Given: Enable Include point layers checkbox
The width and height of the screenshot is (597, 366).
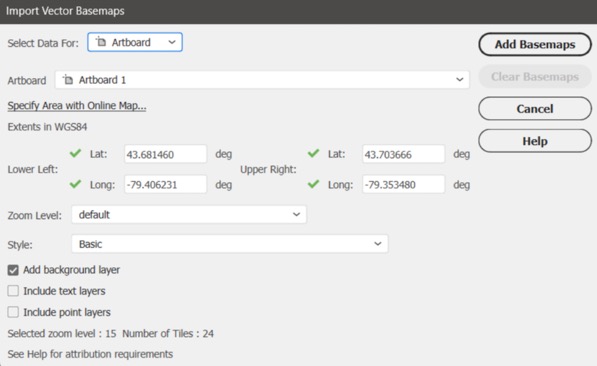Looking at the screenshot, I should pos(13,312).
